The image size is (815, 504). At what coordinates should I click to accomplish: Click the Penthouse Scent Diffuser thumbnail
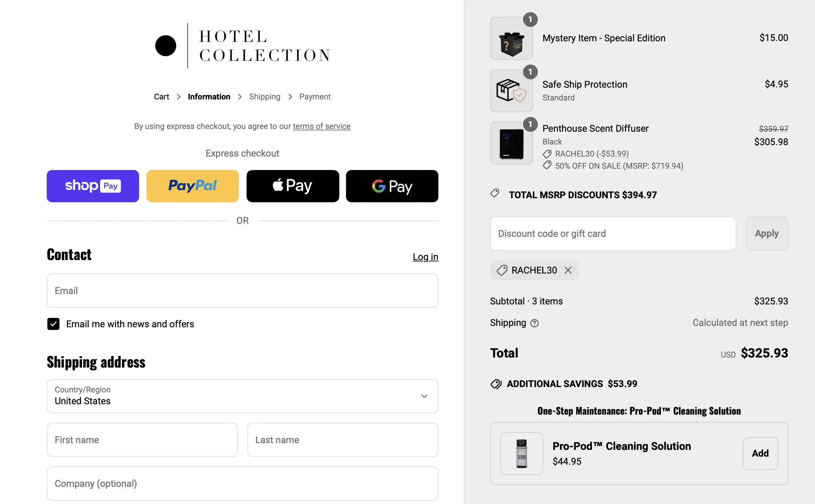(511, 143)
